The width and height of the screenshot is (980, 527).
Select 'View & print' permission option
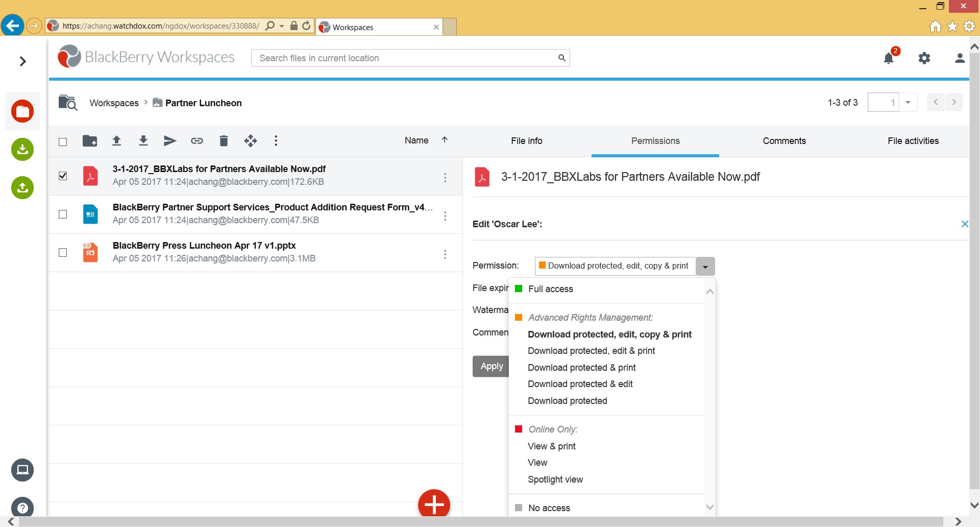tap(551, 446)
